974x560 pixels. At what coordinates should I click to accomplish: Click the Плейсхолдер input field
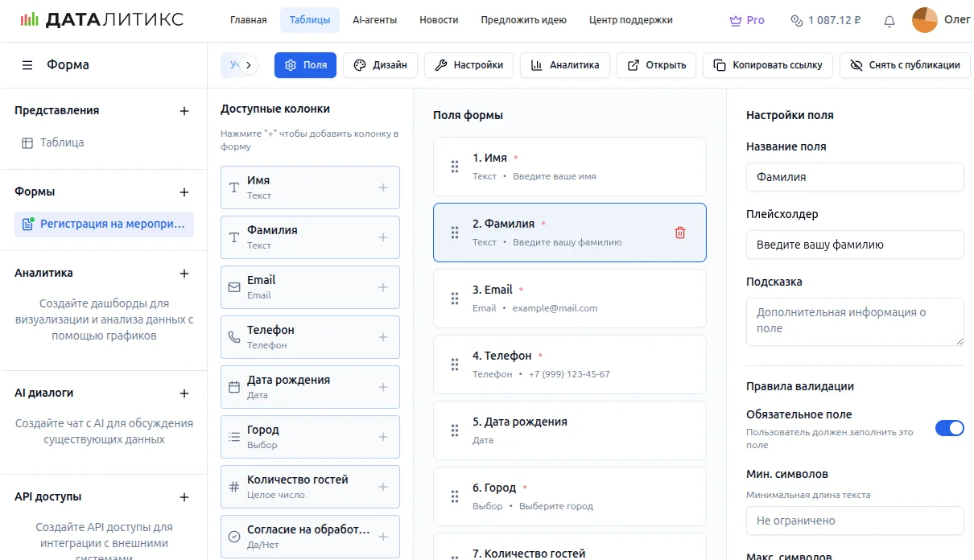pos(855,245)
